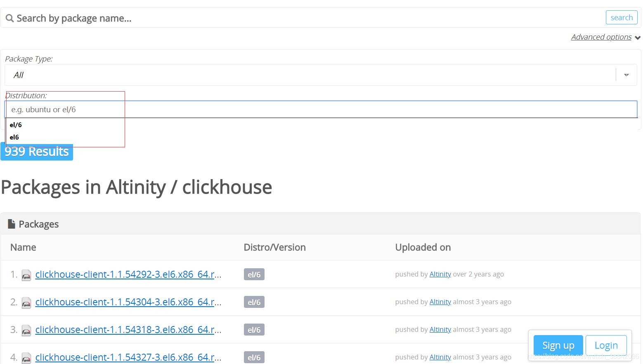Viewport: 643px width, 364px height.
Task: Click the search magnifier icon
Action: point(9,19)
